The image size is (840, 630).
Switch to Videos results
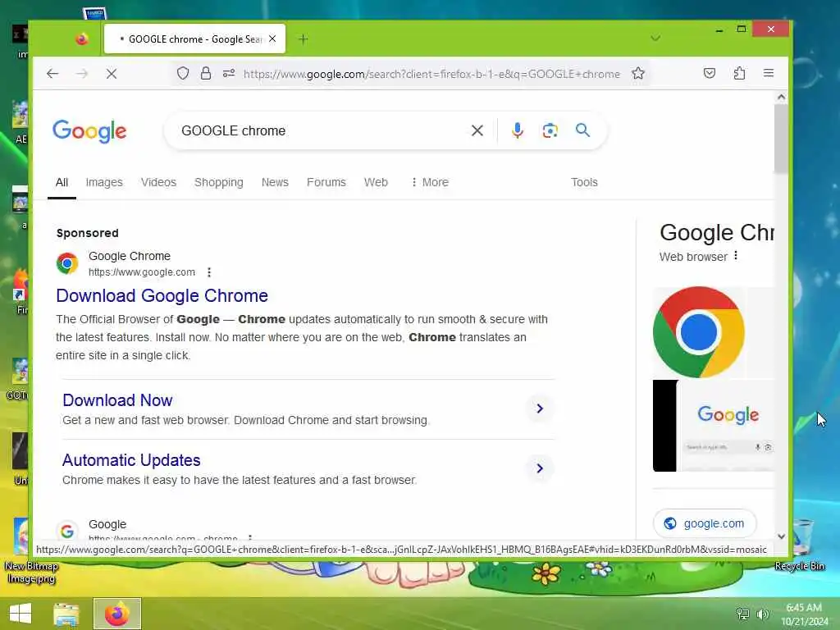pos(158,183)
